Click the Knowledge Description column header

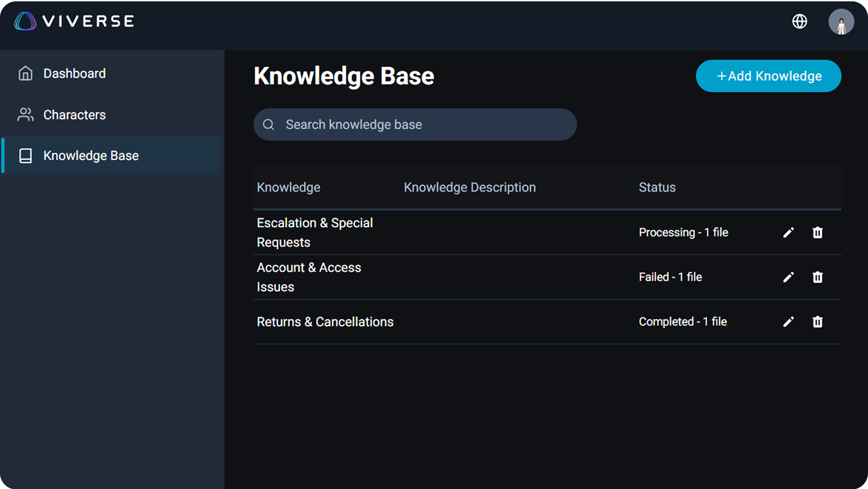[469, 187]
